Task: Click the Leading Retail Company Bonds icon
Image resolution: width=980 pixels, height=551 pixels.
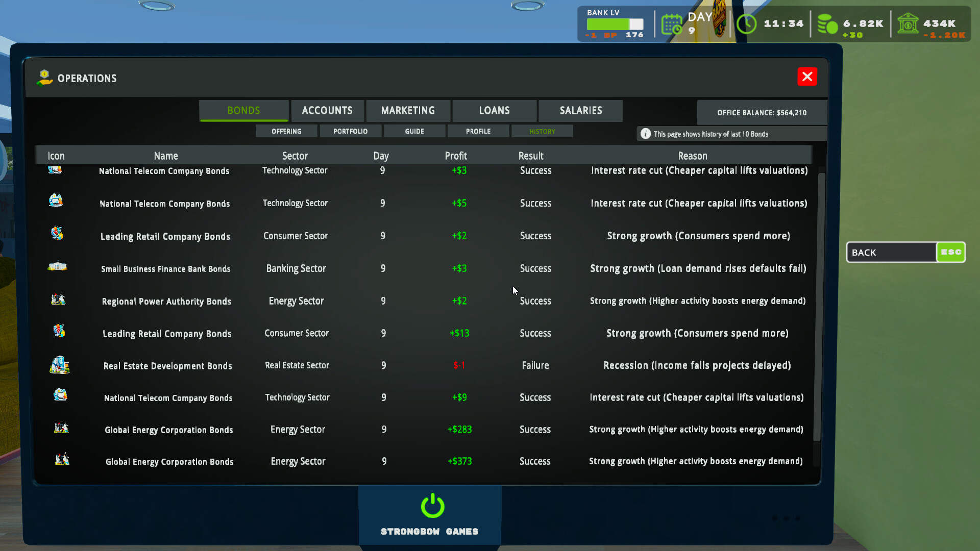Action: click(56, 233)
